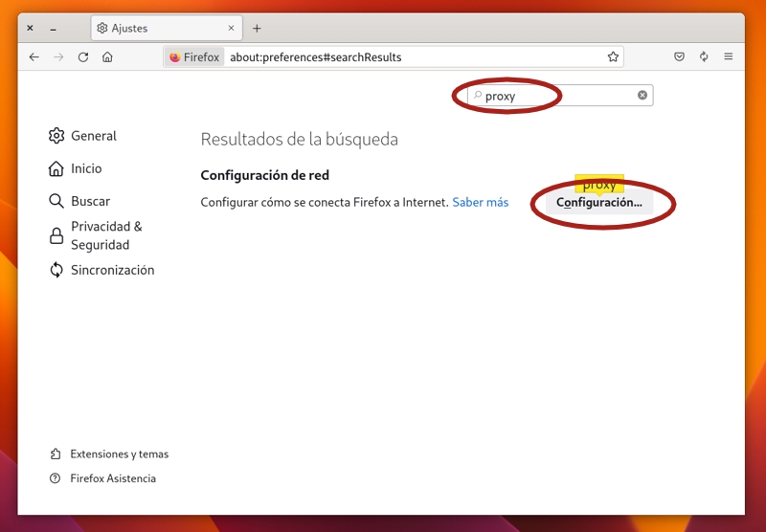Viewport: 766px width, 532px height.
Task: Click the Save to Pocket toolbar icon
Action: [x=679, y=56]
